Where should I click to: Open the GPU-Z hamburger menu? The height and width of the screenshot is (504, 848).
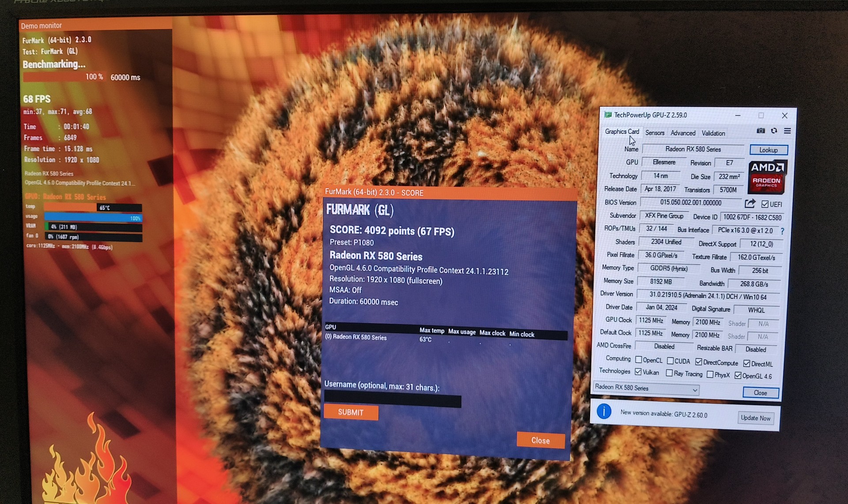[x=787, y=131]
